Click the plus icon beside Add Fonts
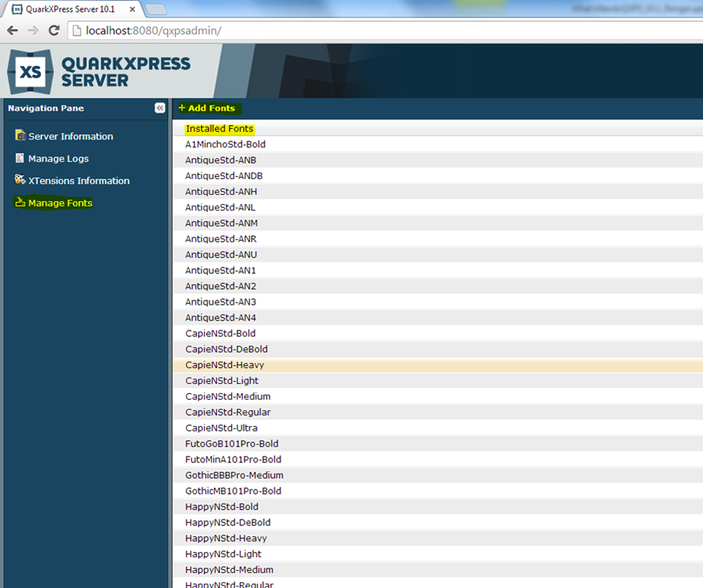Viewport: 703px width, 588px height. [x=182, y=107]
